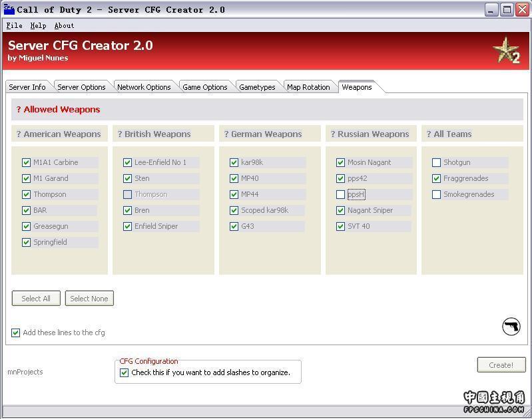The width and height of the screenshot is (532, 419).
Task: Uncheck the MP40 checkbox
Action: pyautogui.click(x=234, y=178)
